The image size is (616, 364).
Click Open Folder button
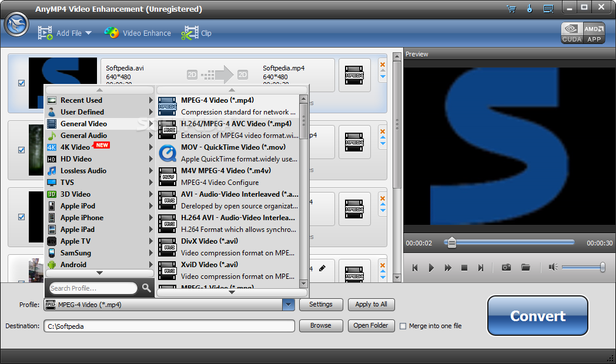371,326
